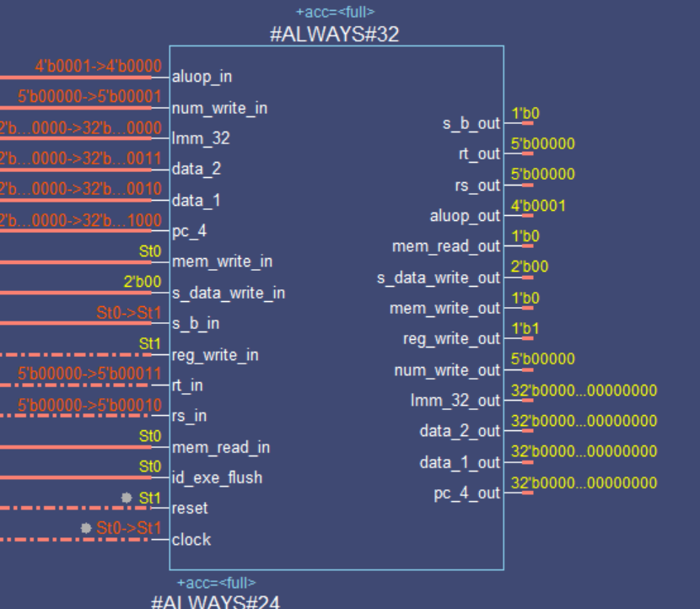Image resolution: width=700 pixels, height=609 pixels.
Task: Select the data_2 input port
Action: 197,170
